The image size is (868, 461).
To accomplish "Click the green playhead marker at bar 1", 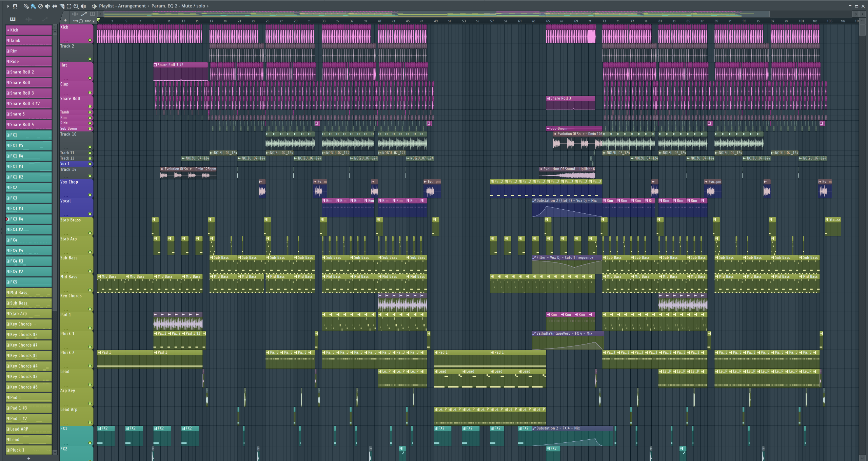I will 99,20.
